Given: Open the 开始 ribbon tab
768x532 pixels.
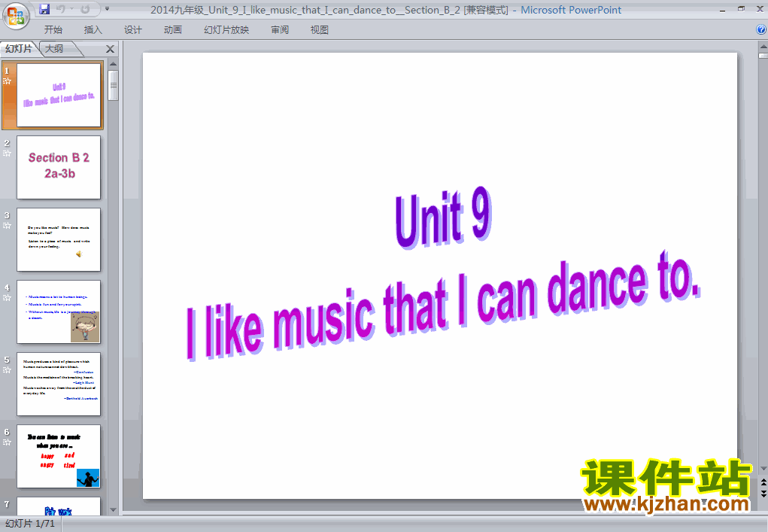Looking at the screenshot, I should click(x=53, y=30).
